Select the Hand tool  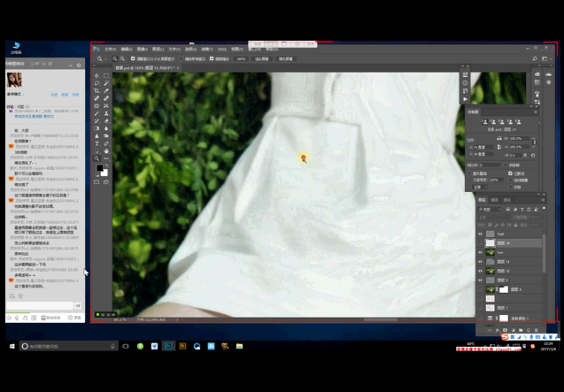(x=106, y=151)
